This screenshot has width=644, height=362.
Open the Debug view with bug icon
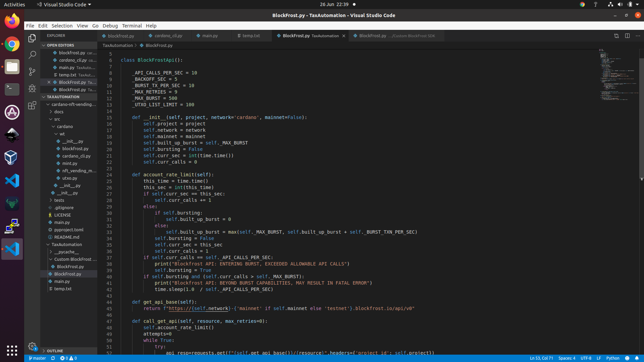(x=32, y=88)
